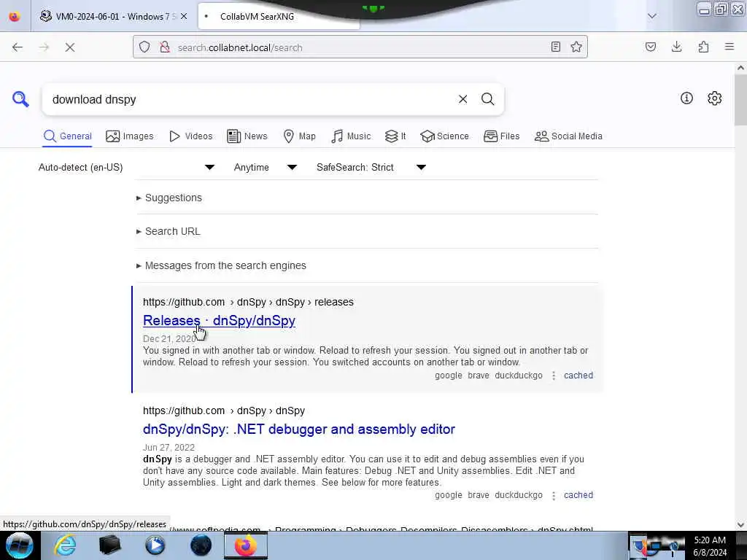
Task: Open the Firefox hamburger menu
Action: pyautogui.click(x=729, y=47)
